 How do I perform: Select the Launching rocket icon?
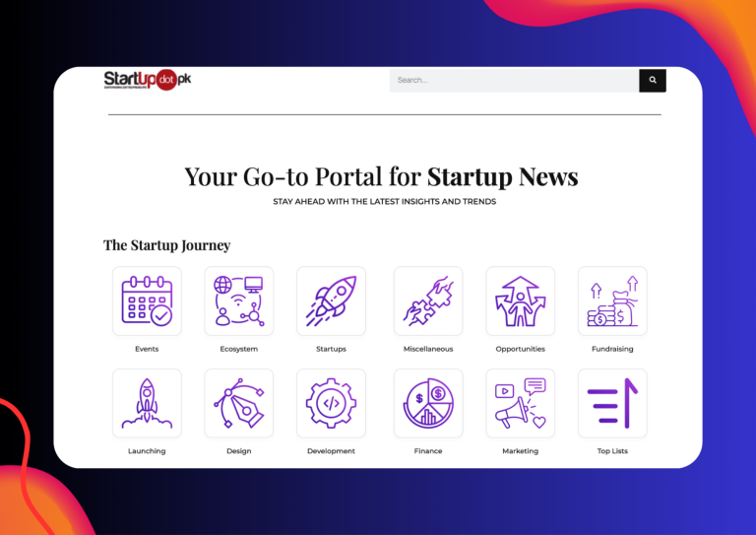pyautogui.click(x=147, y=403)
